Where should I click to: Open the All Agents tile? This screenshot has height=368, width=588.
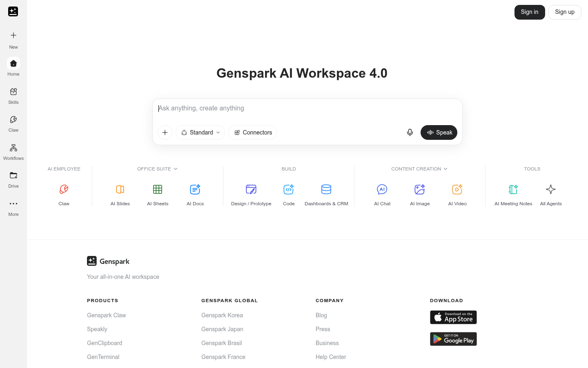click(x=551, y=195)
